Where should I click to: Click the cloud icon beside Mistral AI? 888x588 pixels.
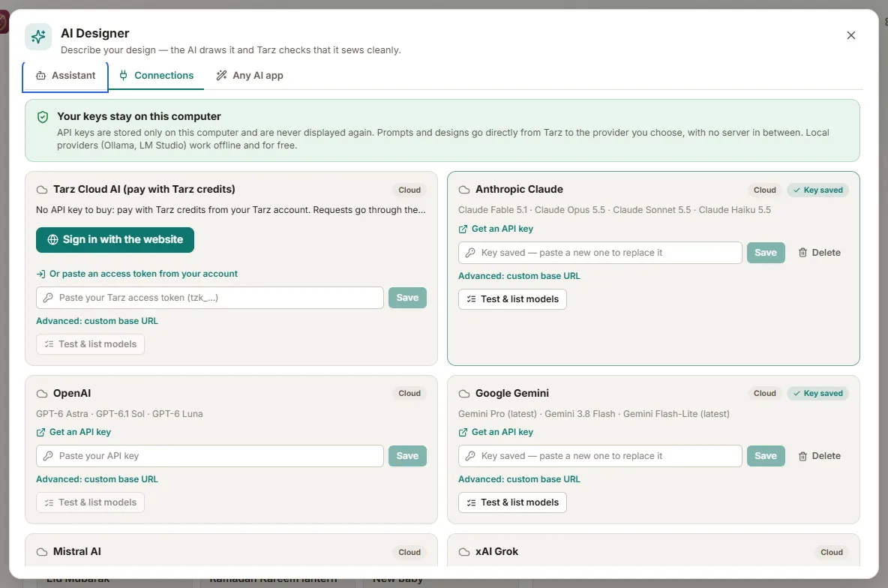pos(42,552)
